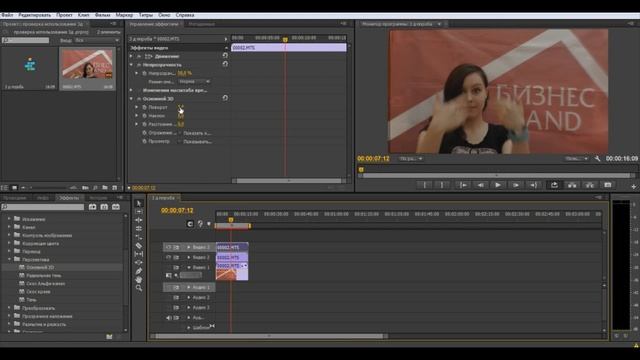
Task: Open the Клип menu
Action: click(83, 15)
